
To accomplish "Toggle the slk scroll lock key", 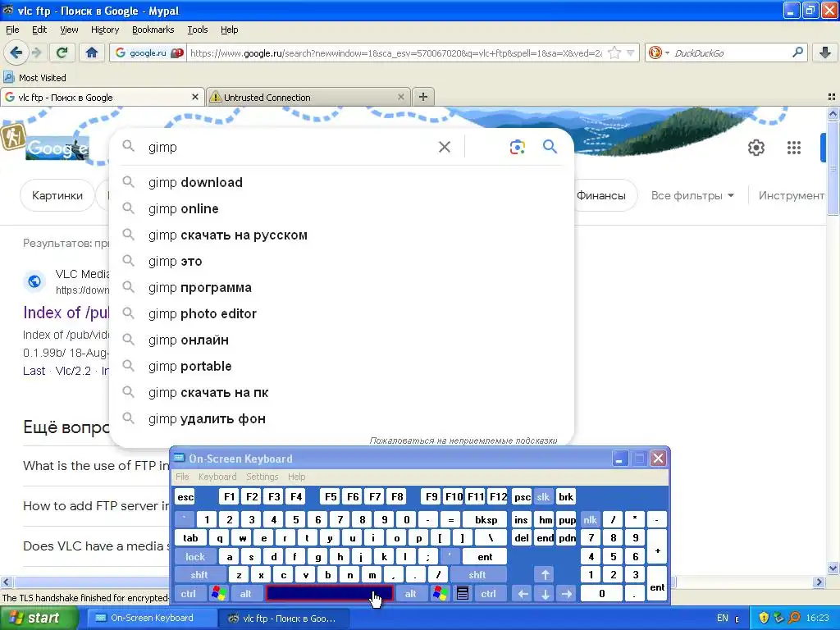I will pos(543,496).
